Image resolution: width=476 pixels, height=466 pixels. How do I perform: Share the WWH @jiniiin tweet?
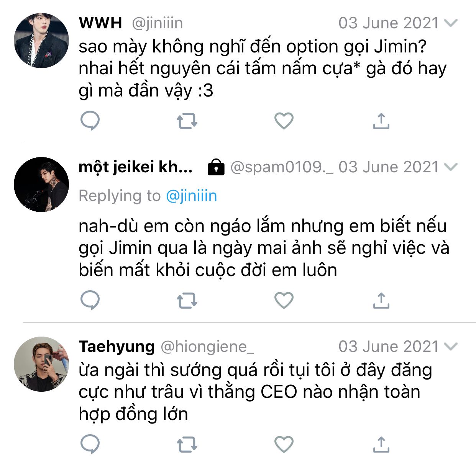click(x=381, y=121)
